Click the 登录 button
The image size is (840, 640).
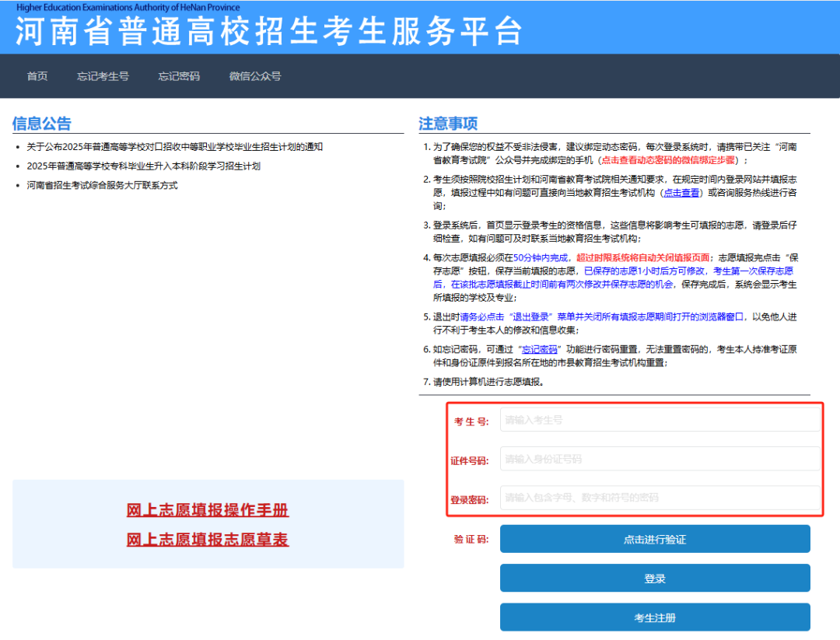click(x=656, y=578)
